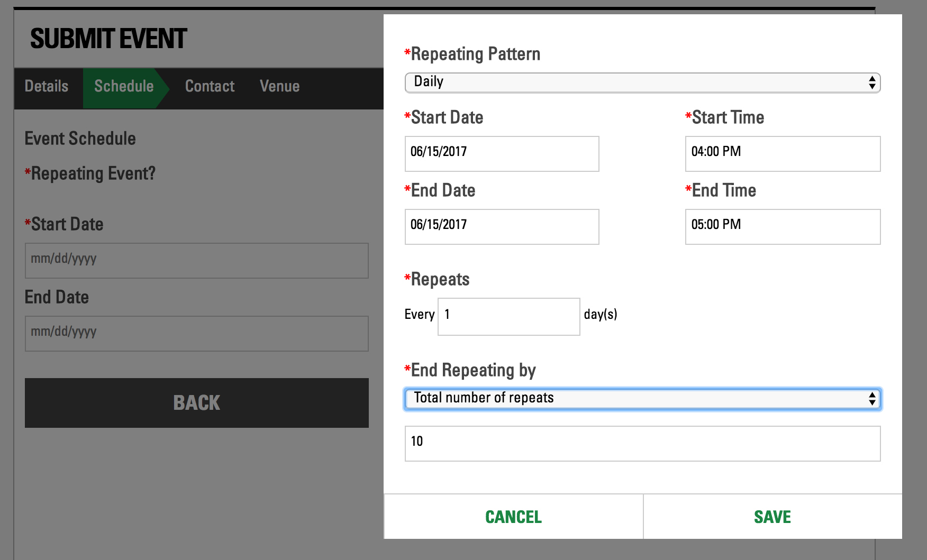Image resolution: width=927 pixels, height=560 pixels.
Task: Click the background End Date mm/dd/yyyy field
Action: (x=196, y=334)
